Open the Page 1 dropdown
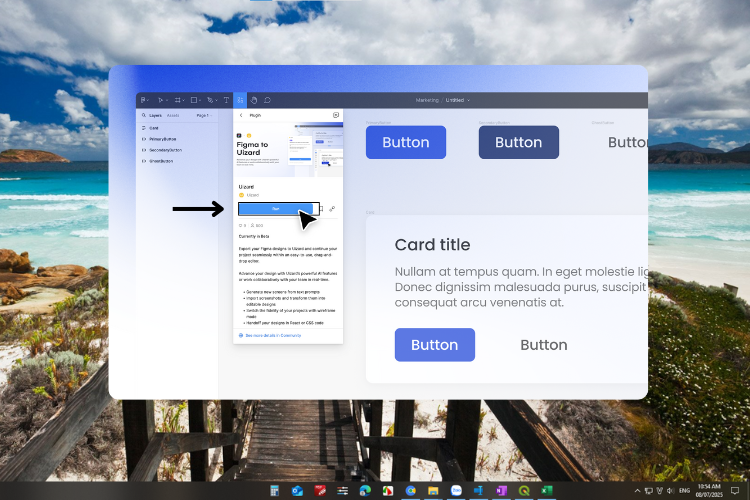The image size is (750, 500). 204,116
